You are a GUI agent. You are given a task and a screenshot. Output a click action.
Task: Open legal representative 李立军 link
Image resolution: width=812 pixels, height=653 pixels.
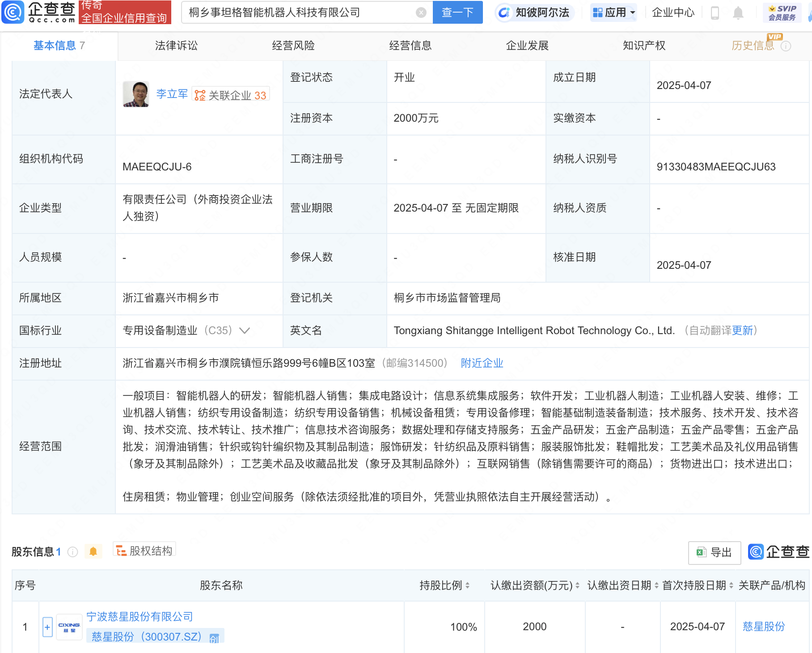click(172, 94)
